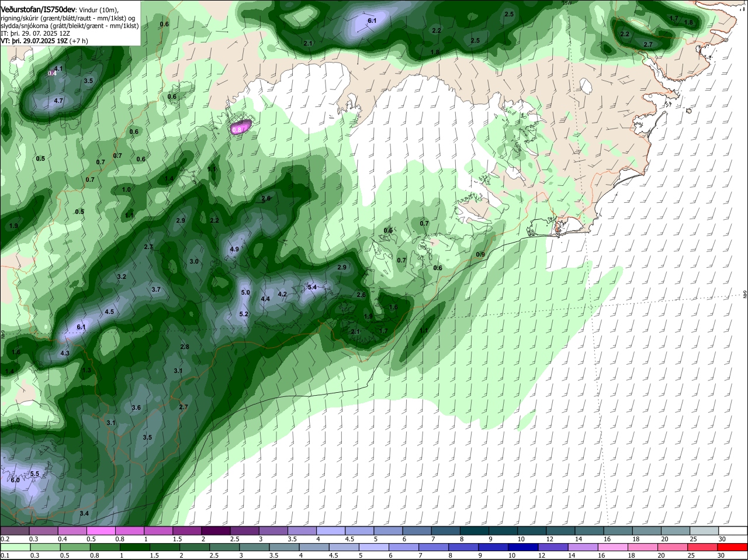Image resolution: width=748 pixels, height=560 pixels.
Task: Click the precipitation value 5.5 on the map
Action: pos(34,473)
